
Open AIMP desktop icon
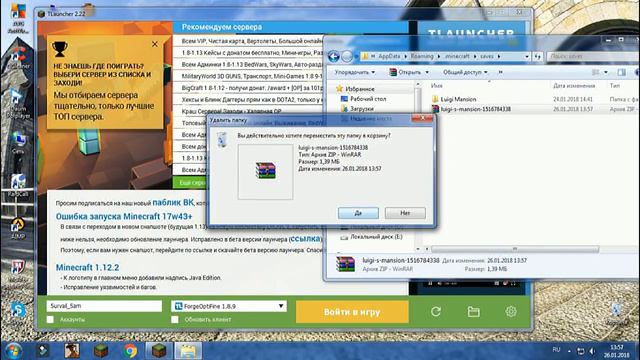[x=18, y=228]
